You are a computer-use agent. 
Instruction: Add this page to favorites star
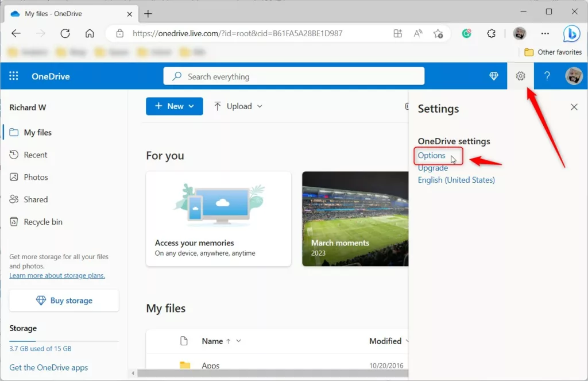coord(438,33)
